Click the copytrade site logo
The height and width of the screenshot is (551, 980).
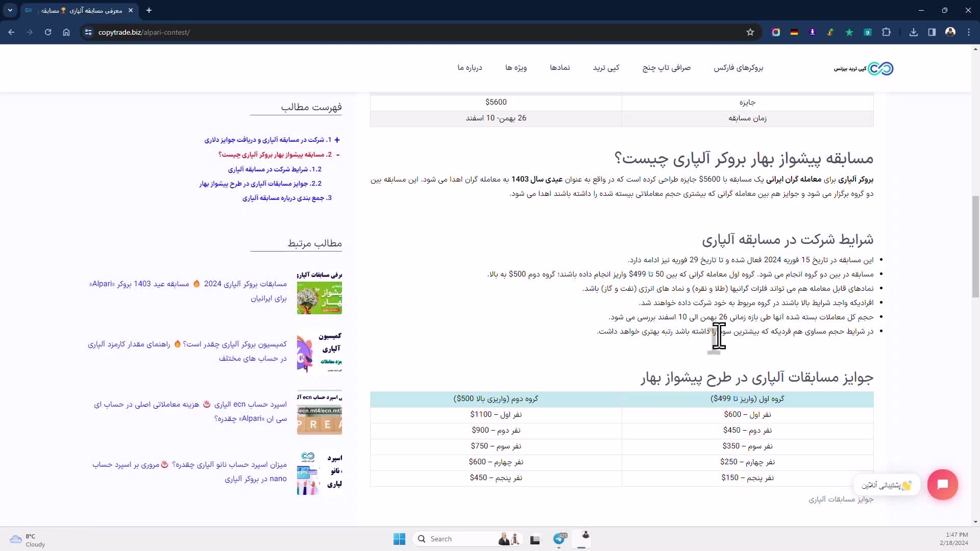[864, 68]
